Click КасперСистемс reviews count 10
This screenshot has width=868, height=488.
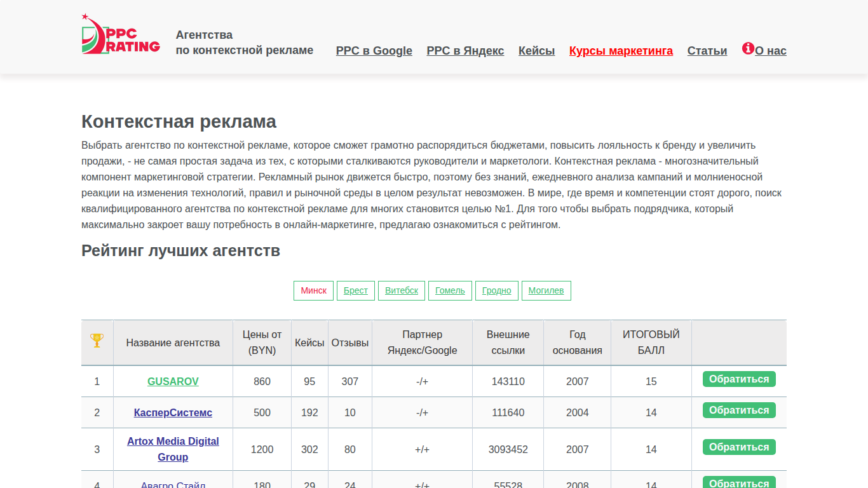(350, 412)
